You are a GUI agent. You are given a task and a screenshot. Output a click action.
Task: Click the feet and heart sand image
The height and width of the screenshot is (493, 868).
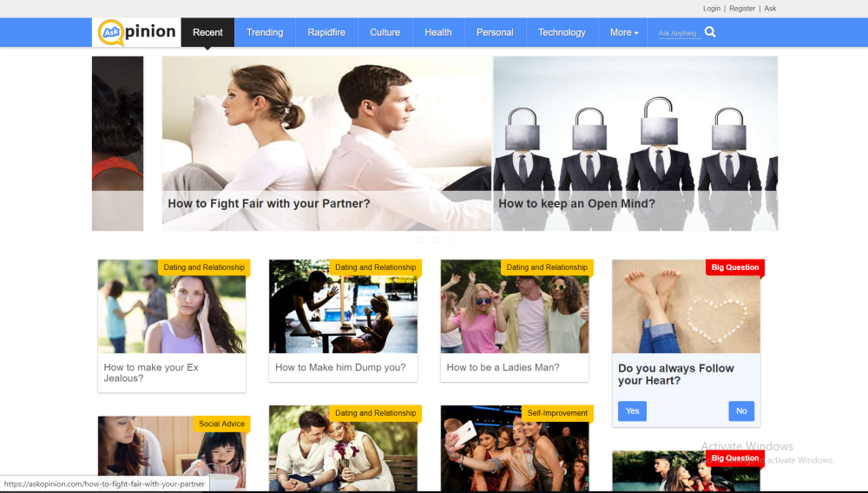coord(686,306)
